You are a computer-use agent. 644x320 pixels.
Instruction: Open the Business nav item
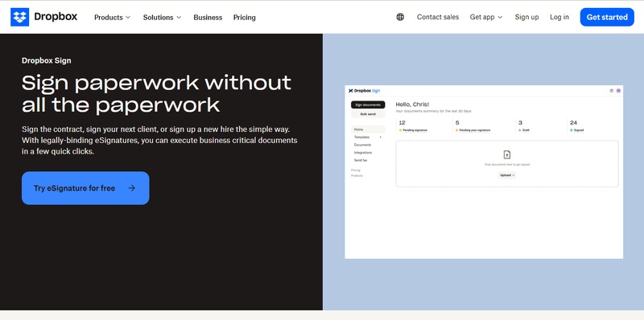point(208,17)
